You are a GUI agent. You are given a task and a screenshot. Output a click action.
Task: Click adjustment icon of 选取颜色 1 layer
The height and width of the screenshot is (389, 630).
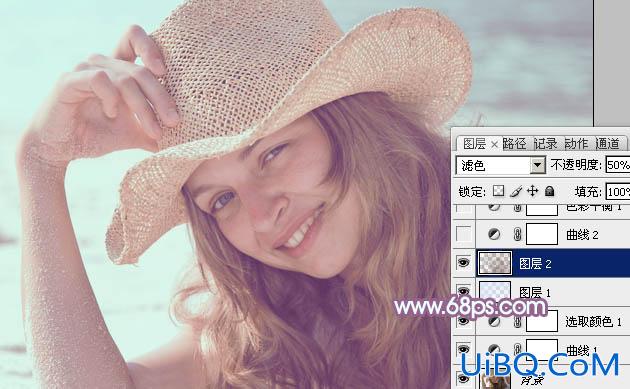point(494,321)
